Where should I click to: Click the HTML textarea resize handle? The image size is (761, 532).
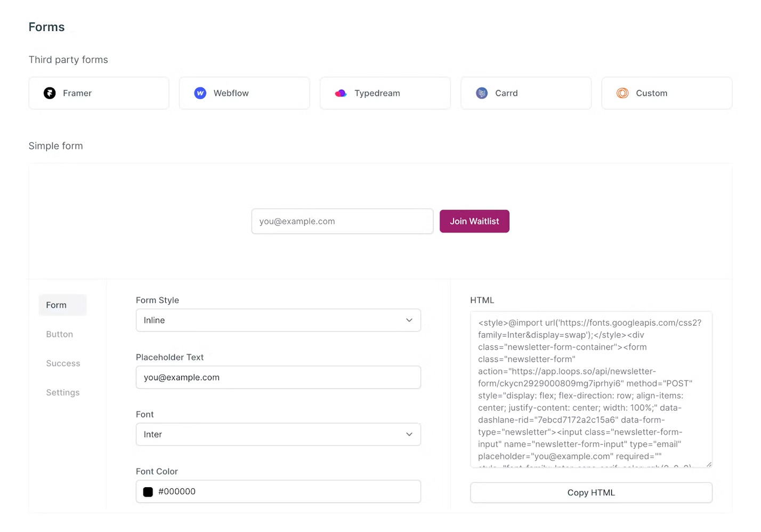click(x=709, y=464)
